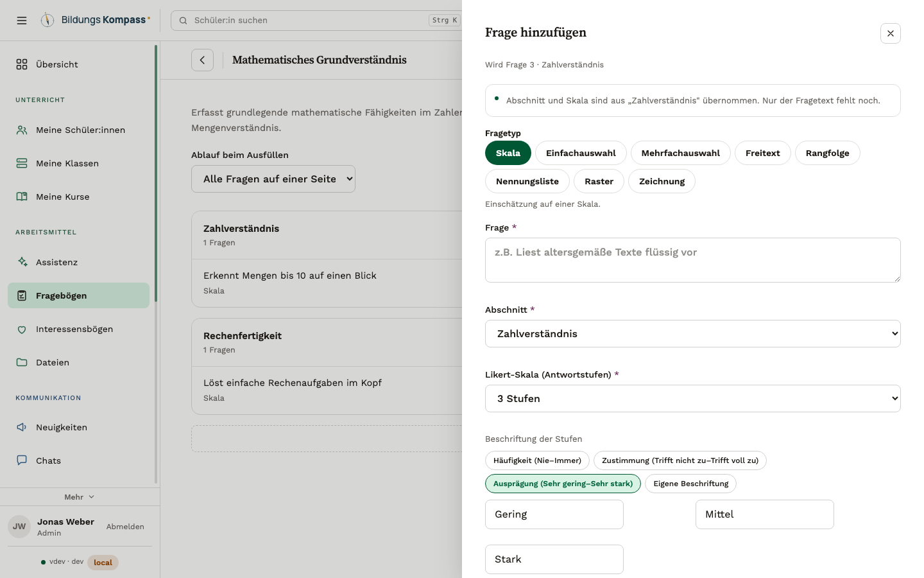The height and width of the screenshot is (578, 924).
Task: Click the Chats speech bubble icon
Action: (22, 460)
